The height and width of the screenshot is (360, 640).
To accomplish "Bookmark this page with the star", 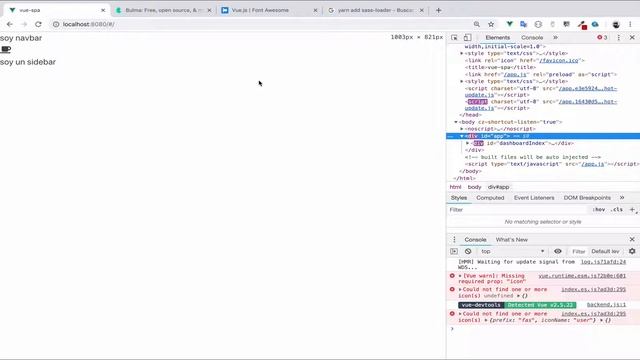I will click(491, 24).
